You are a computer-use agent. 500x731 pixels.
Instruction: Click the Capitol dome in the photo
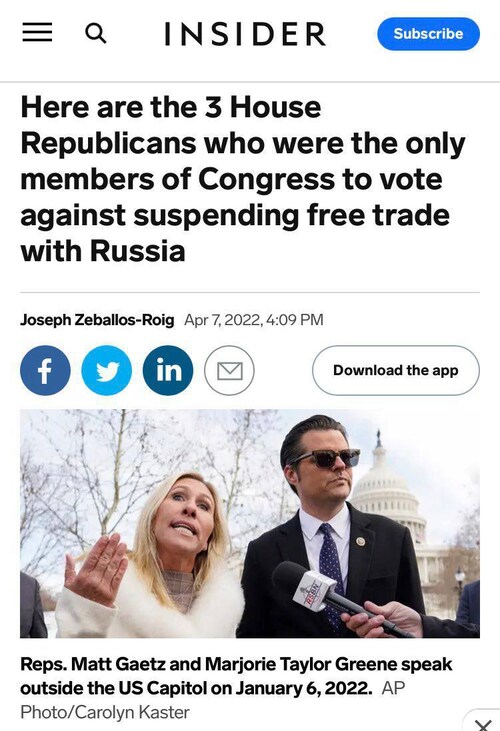[387, 485]
